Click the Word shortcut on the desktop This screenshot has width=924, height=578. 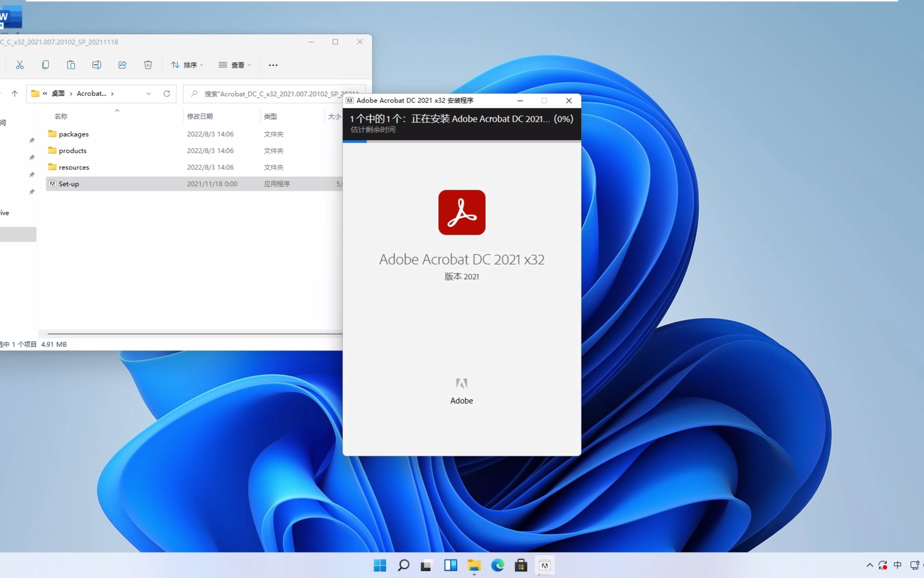[11, 17]
